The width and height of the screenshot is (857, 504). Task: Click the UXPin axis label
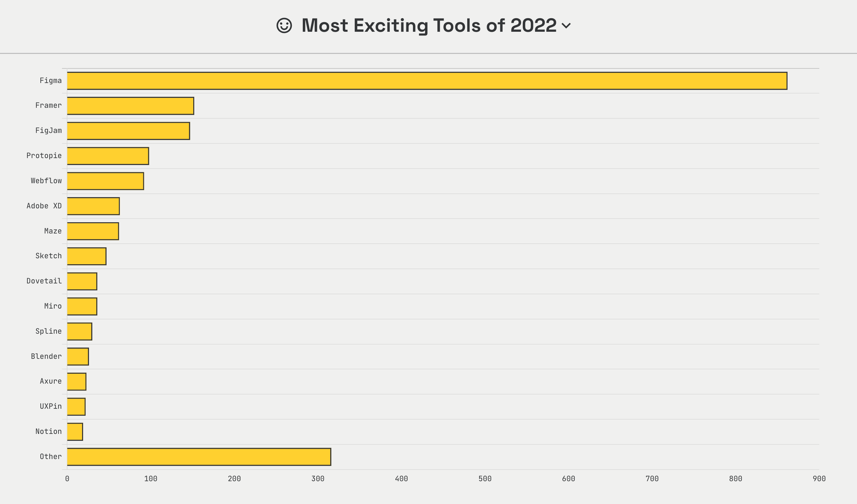click(51, 406)
